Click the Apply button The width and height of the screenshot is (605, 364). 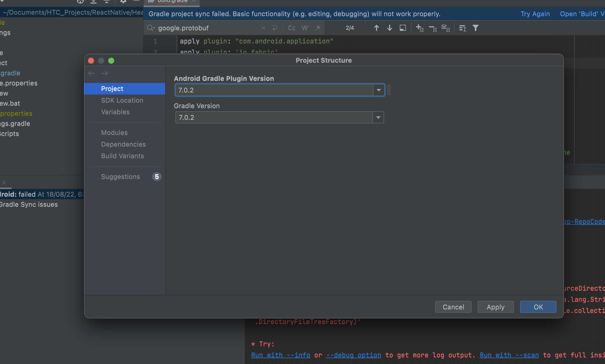(x=495, y=307)
